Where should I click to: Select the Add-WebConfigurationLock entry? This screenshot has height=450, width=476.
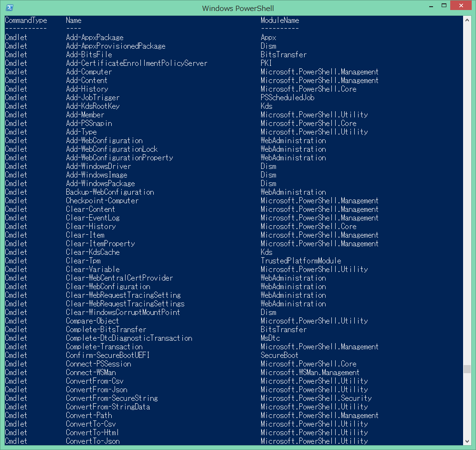point(112,149)
